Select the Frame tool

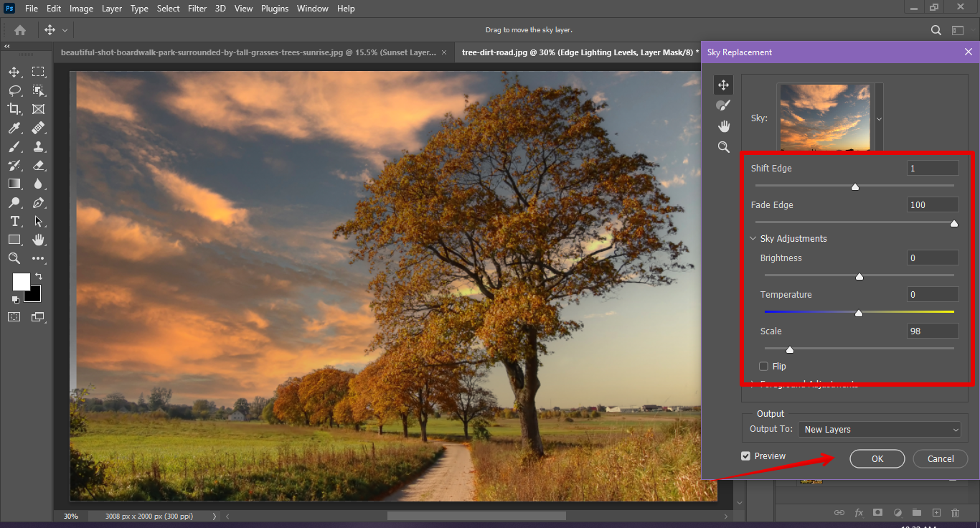(38, 109)
